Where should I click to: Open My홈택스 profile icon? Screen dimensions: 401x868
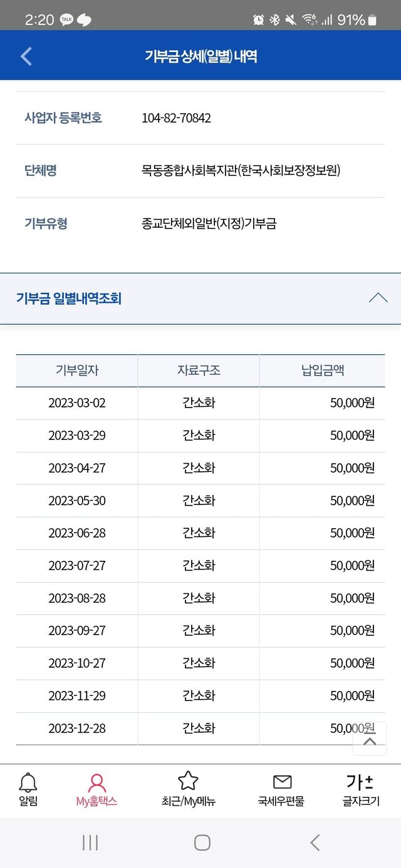click(96, 782)
